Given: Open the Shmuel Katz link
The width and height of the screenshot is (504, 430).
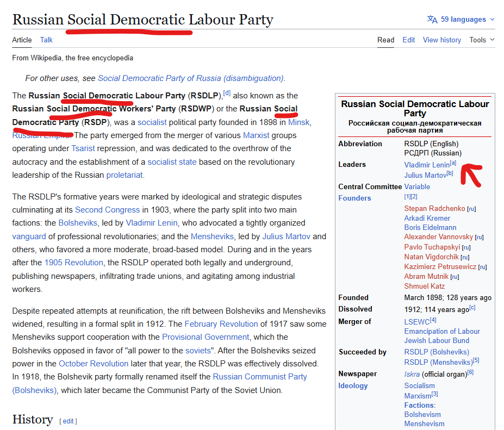Looking at the screenshot, I should 424,286.
